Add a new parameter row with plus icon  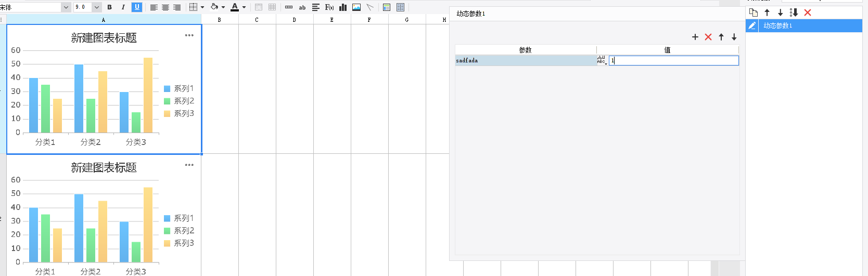695,37
